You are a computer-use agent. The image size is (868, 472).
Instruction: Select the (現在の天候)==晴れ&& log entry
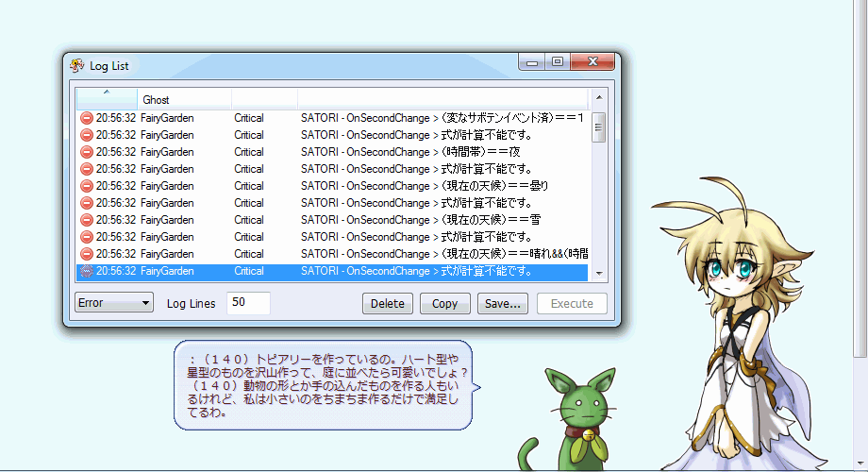coord(331,254)
